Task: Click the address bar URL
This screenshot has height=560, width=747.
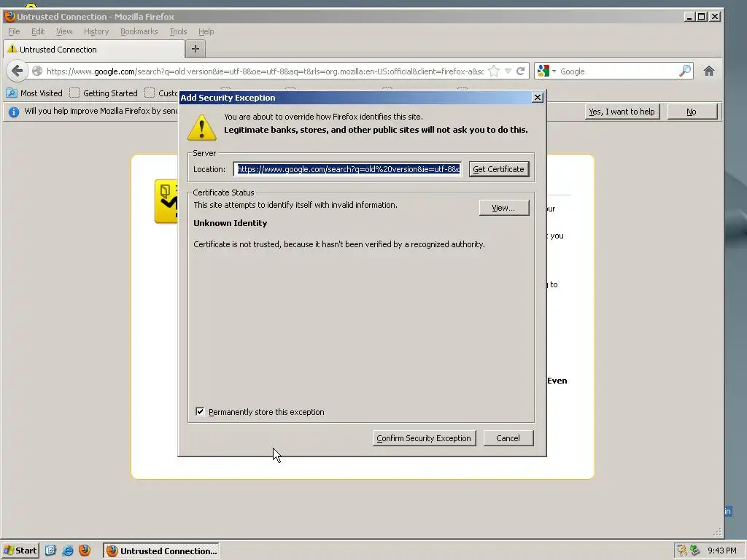Action: click(x=265, y=71)
